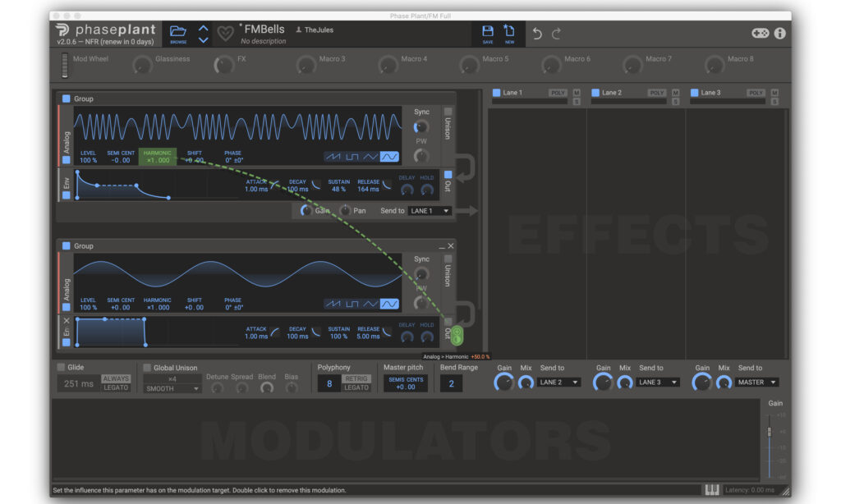Toggle the on-screen keyboard icon in status bar
The width and height of the screenshot is (841, 504).
(x=712, y=489)
